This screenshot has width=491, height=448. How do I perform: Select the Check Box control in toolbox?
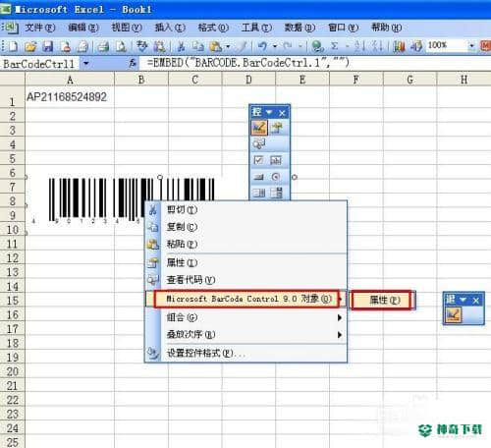click(x=258, y=160)
